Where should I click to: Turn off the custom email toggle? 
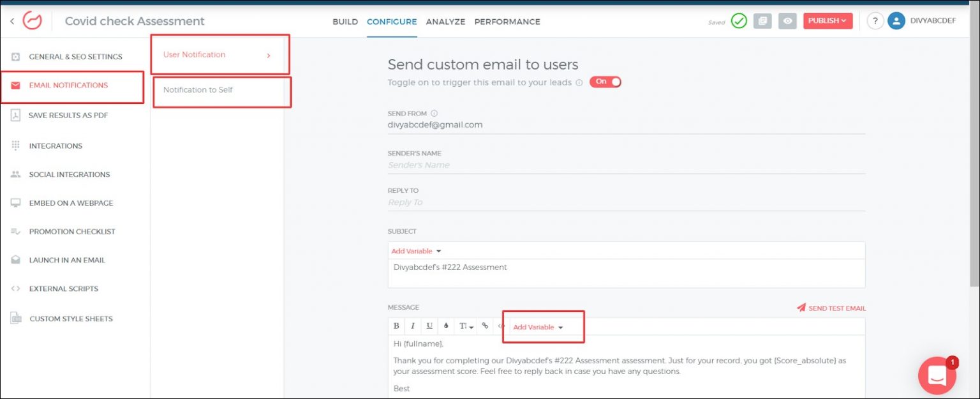click(605, 82)
